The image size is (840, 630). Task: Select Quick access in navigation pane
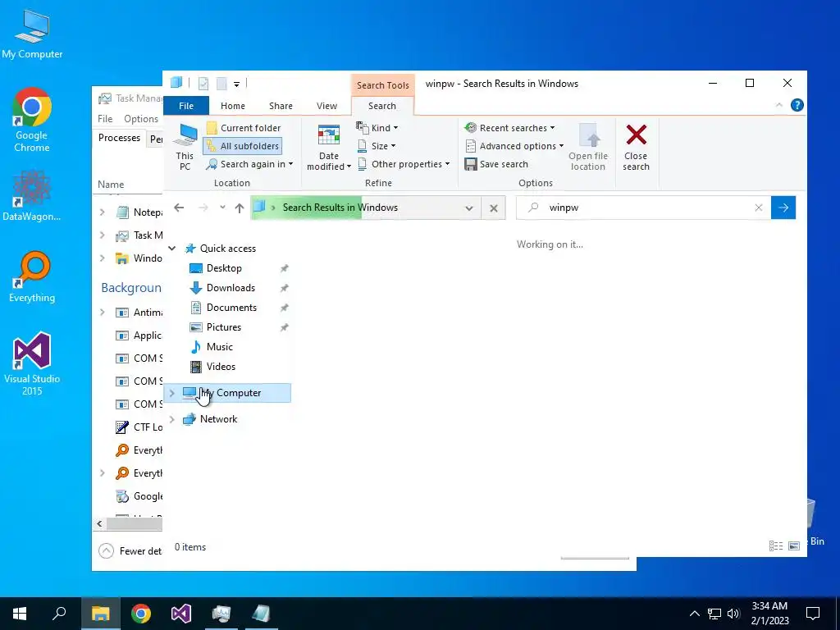pos(228,249)
